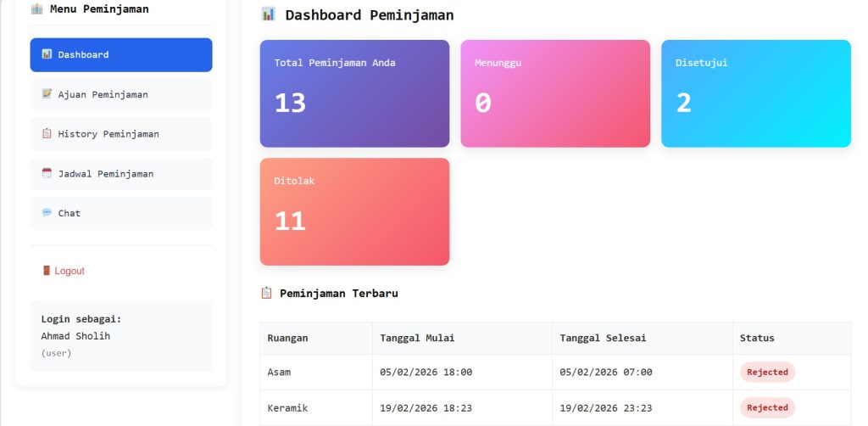The image size is (868, 426).
Task: Click the chart icon beside Dashboard Peminjaman heading
Action: click(x=268, y=14)
